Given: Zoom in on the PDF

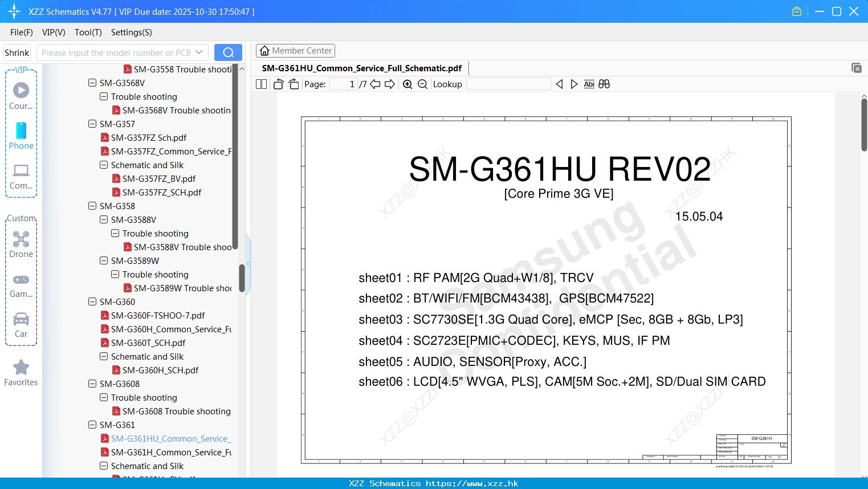Looking at the screenshot, I should (407, 84).
